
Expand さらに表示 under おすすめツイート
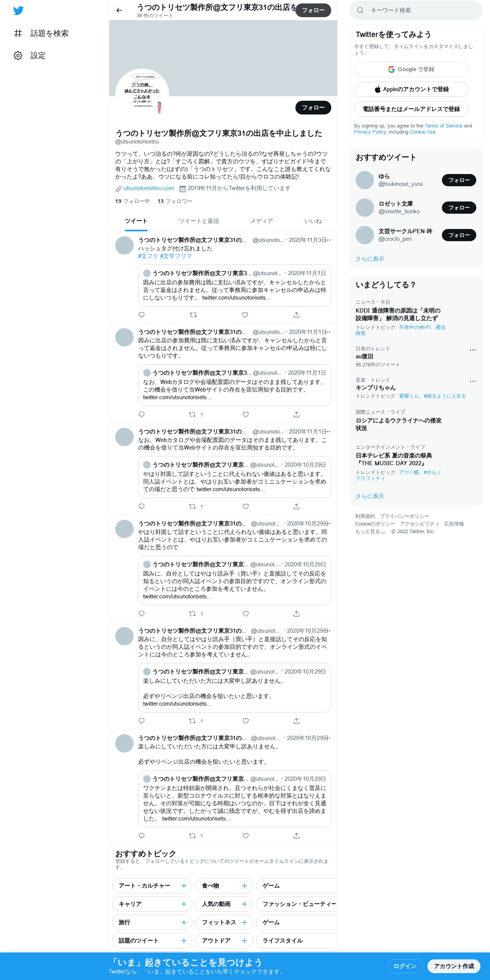(x=370, y=259)
